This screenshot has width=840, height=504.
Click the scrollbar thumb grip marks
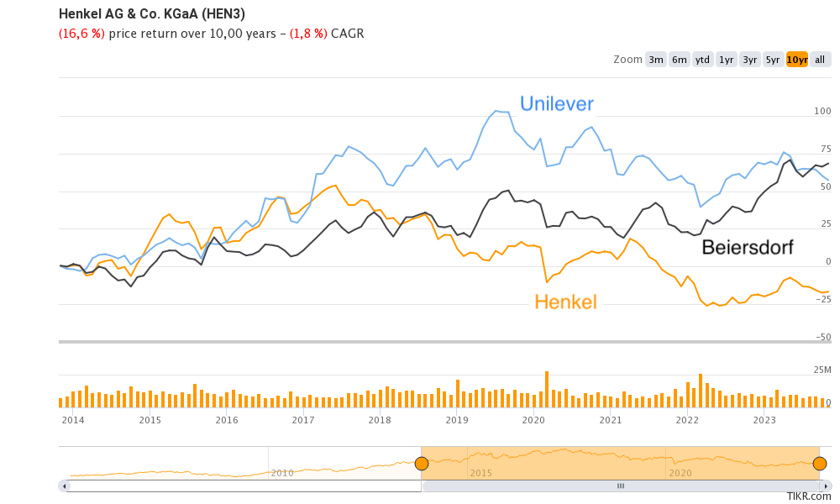[x=621, y=486]
